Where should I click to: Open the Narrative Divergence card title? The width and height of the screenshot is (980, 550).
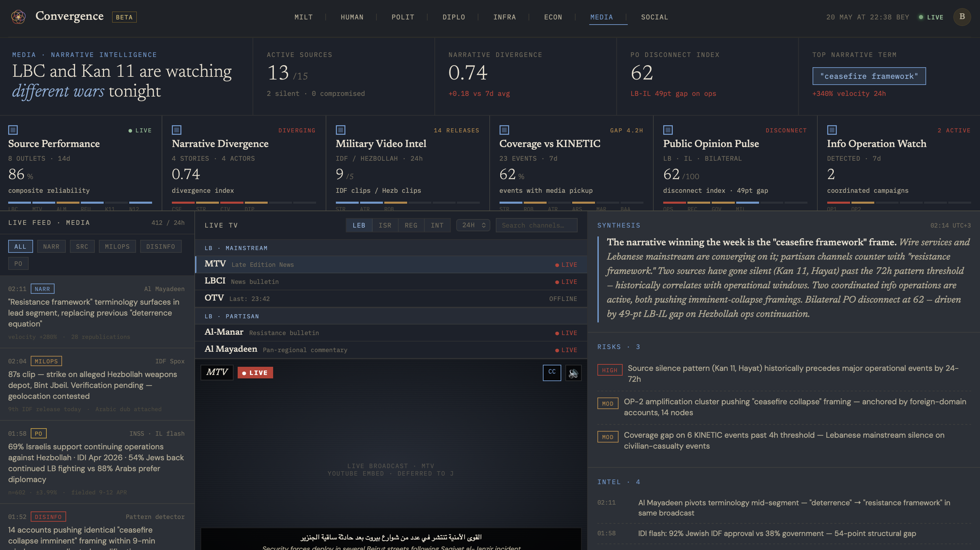coord(220,144)
